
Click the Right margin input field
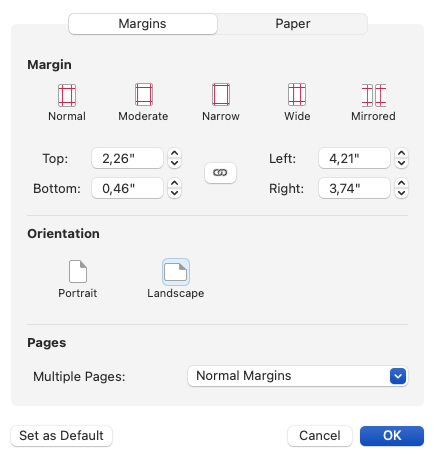coord(354,188)
